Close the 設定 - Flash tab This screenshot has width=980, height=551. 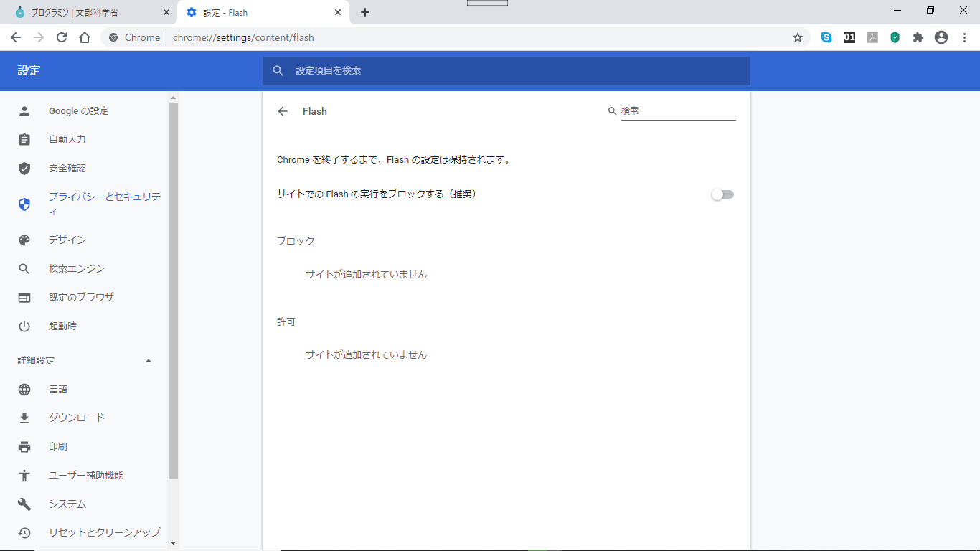pyautogui.click(x=338, y=12)
